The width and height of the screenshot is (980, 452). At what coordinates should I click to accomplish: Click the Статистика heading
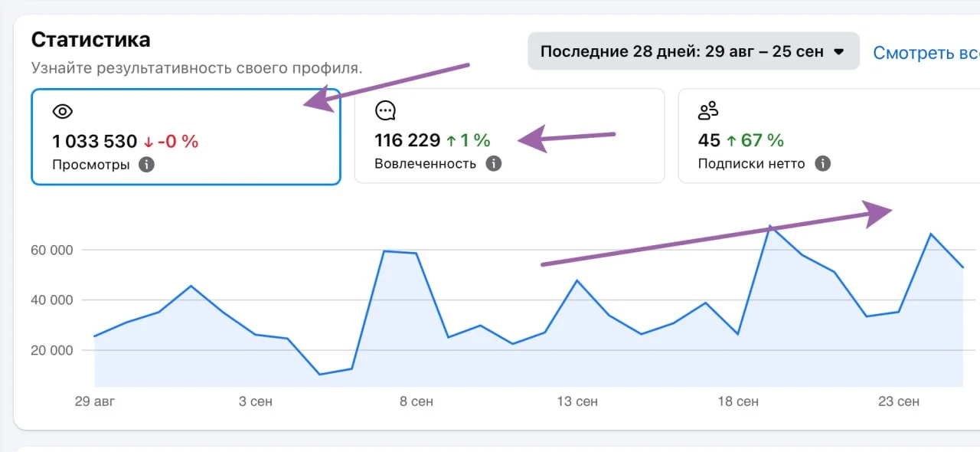(x=91, y=40)
